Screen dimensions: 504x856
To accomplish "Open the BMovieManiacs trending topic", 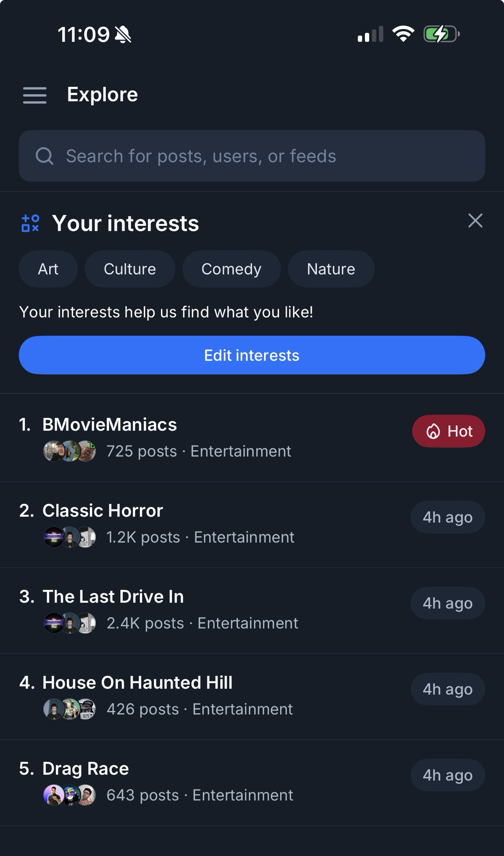I will click(110, 425).
